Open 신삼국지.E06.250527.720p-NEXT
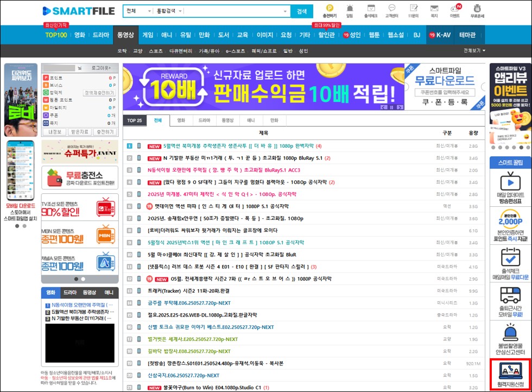Screen dimensions: 532x392 (183, 375)
